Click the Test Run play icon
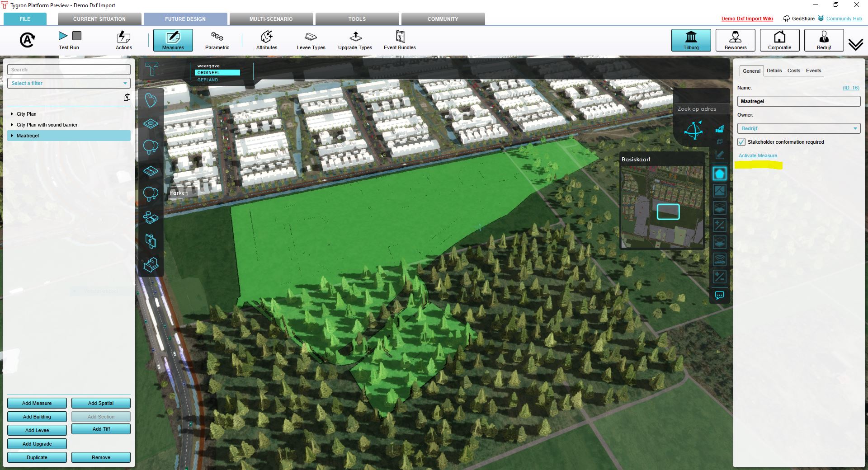This screenshot has height=470, width=868. click(63, 36)
